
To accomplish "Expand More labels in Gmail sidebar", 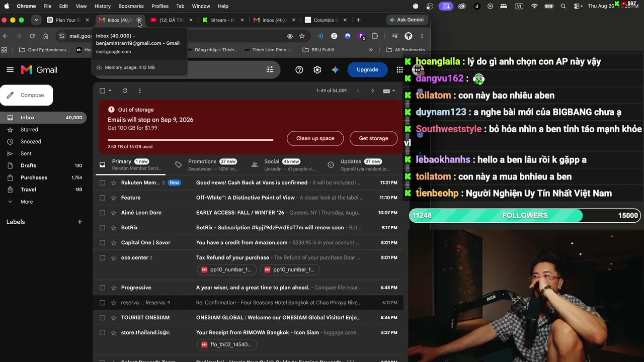I will (x=27, y=202).
